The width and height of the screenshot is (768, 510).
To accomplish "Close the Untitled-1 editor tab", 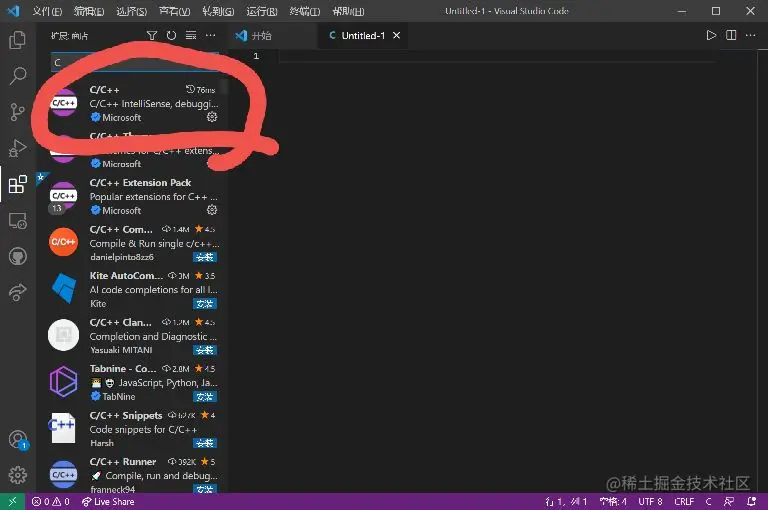I will coord(397,35).
